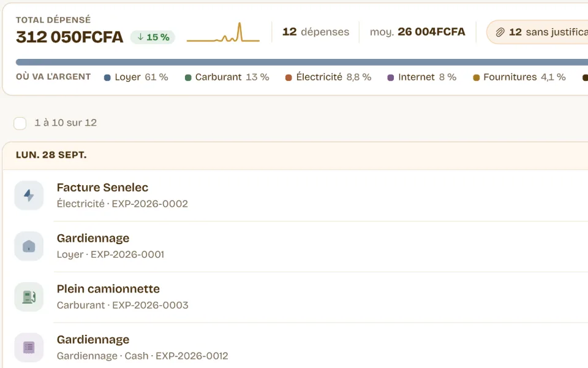Click the Internet purple legend dot
This screenshot has width=588, height=368.
(390, 78)
